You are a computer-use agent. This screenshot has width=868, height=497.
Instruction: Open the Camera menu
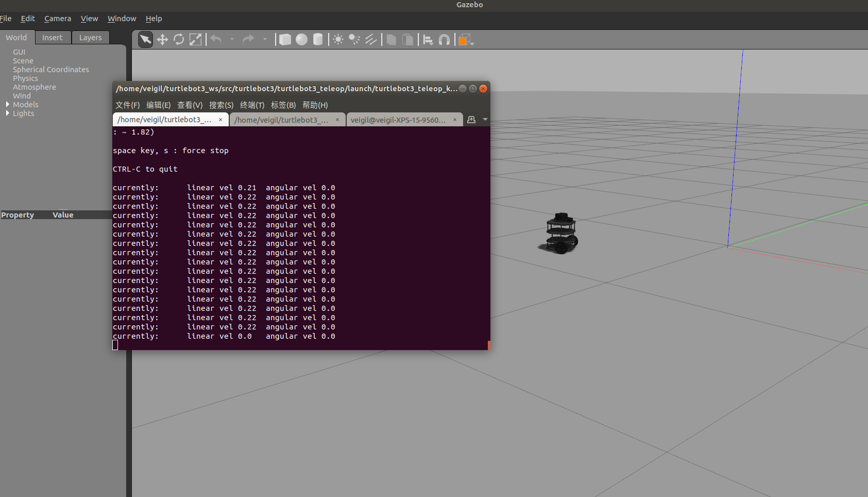point(58,19)
